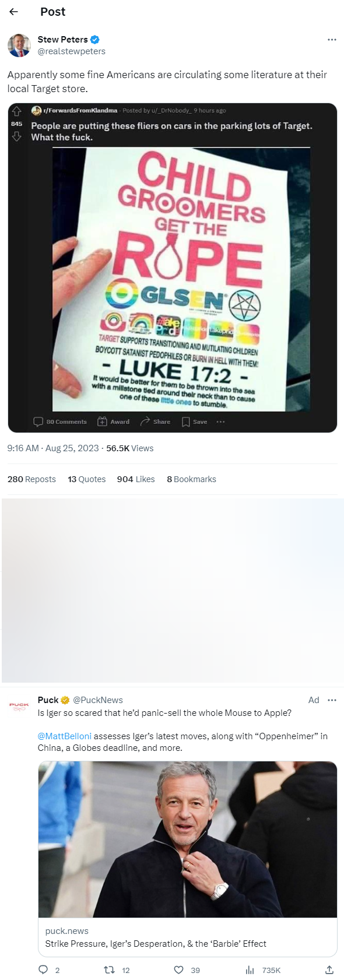The image size is (344, 980).
Task: Reply to the Puck post via comment icon
Action: pos(43,970)
